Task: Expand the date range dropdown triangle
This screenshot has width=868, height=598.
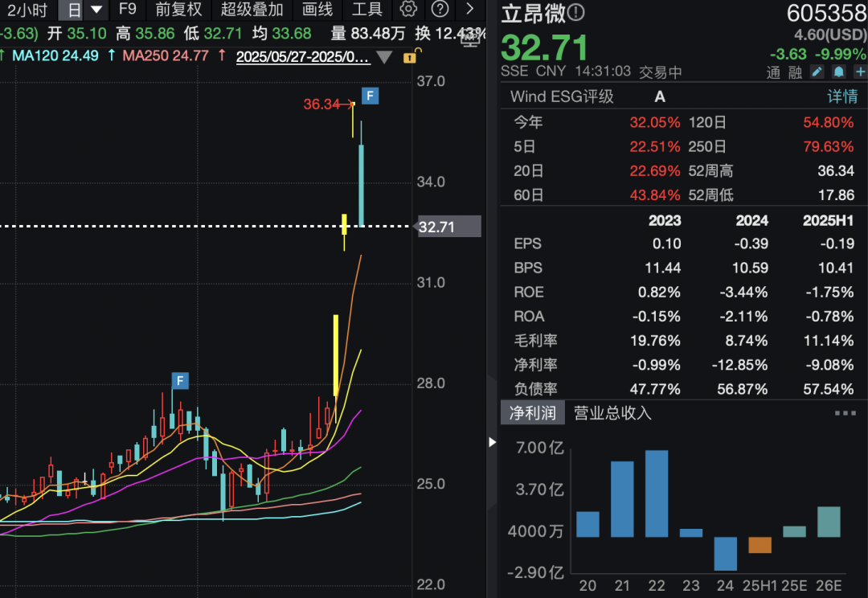Action: point(384,57)
